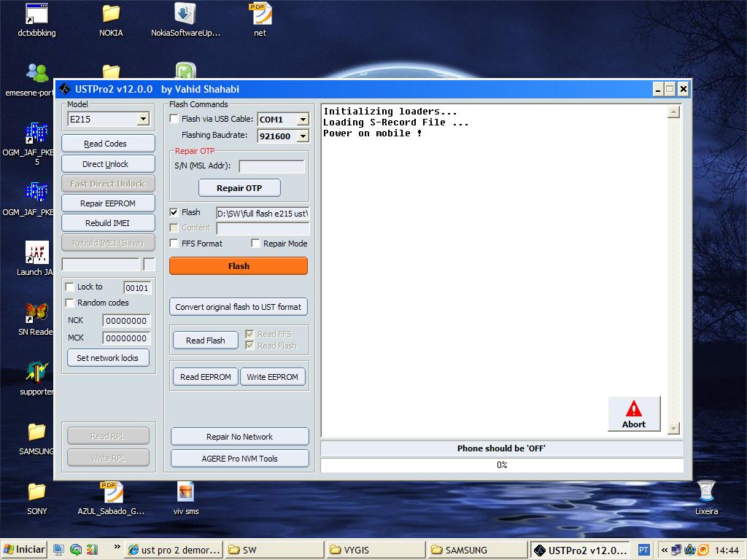Viewport: 747px width, 560px height.
Task: Click the Read Codes button
Action: coord(108,144)
